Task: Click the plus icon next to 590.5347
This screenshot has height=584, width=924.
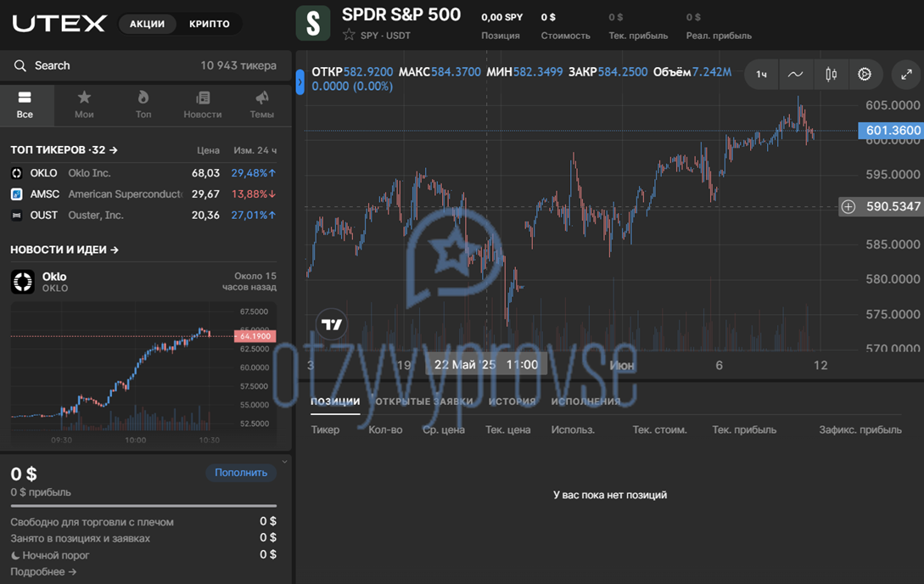Action: [x=848, y=206]
